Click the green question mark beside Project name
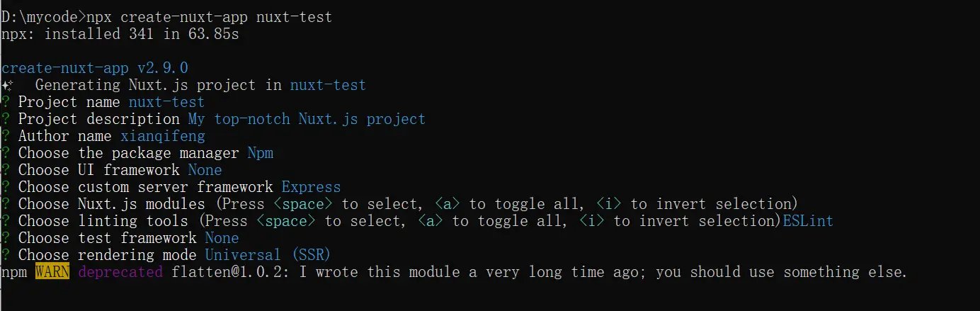The image size is (980, 311). [5, 102]
